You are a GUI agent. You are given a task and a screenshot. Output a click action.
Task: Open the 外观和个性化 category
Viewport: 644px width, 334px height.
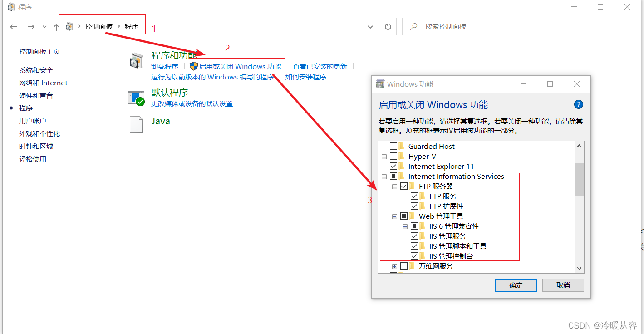39,134
